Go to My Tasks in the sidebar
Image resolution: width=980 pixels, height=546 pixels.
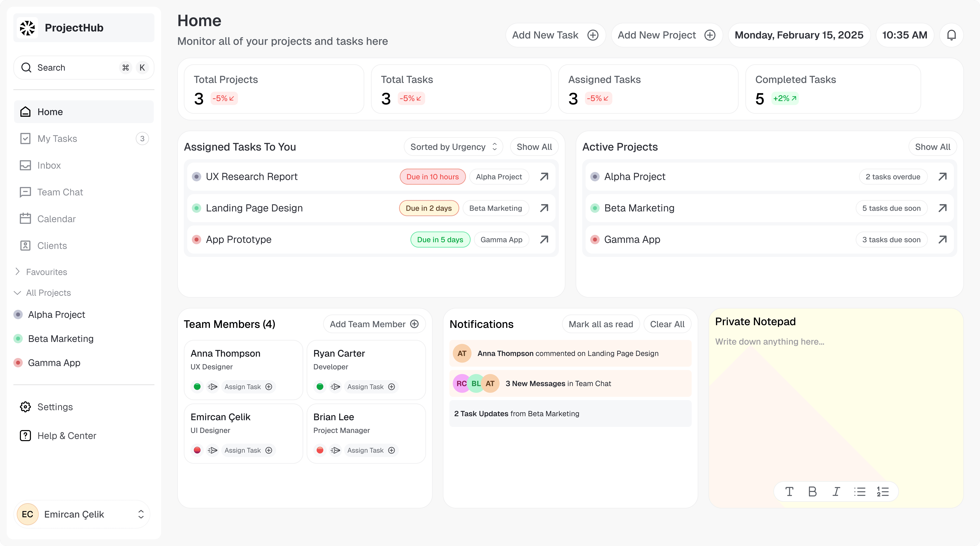tap(57, 139)
